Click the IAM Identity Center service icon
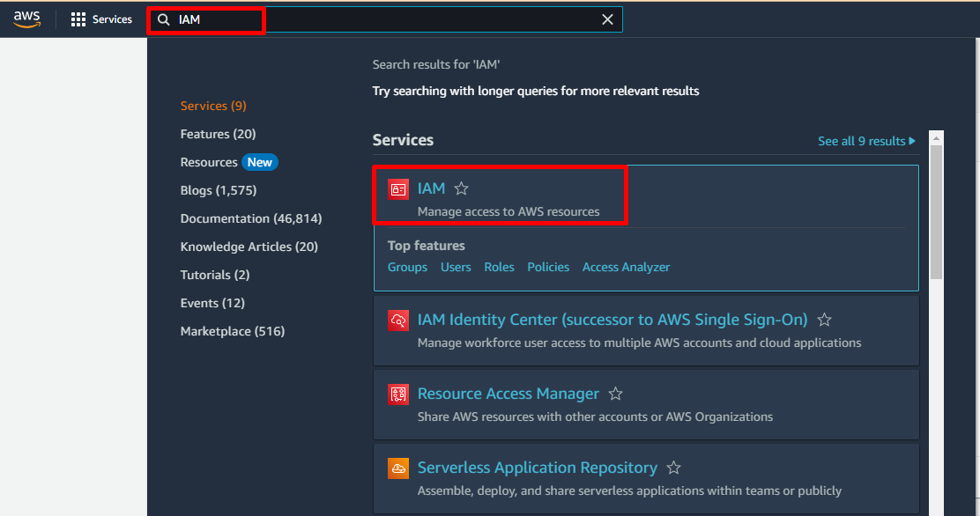The image size is (980, 516). [398, 321]
